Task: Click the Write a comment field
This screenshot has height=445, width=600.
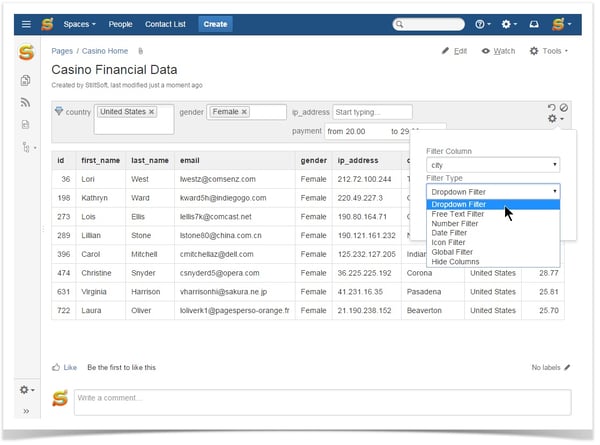Action: [x=322, y=399]
